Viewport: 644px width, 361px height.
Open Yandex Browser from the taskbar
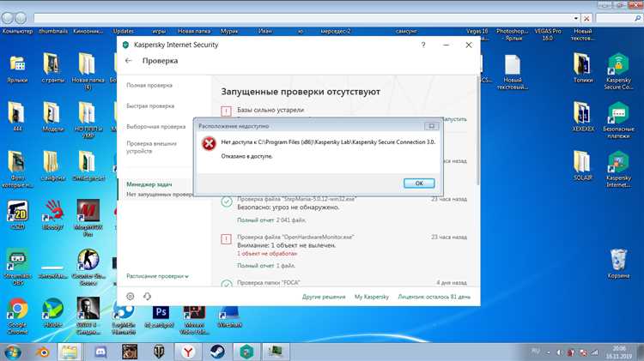(188, 352)
